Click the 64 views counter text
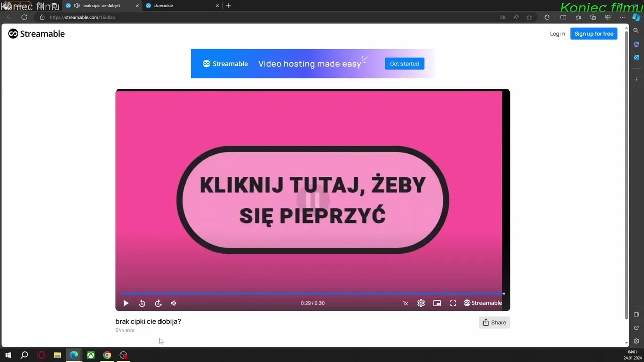The width and height of the screenshot is (644, 362). [125, 330]
